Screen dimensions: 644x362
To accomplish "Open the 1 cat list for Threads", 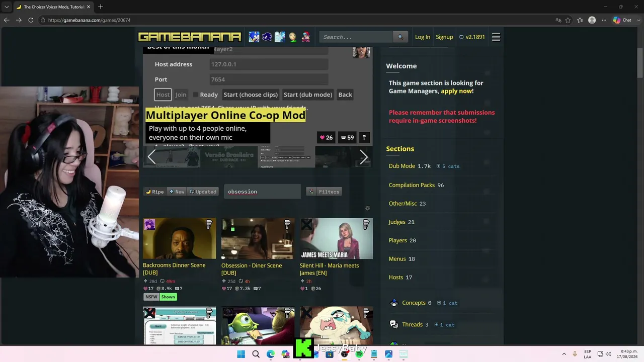I will (x=444, y=325).
